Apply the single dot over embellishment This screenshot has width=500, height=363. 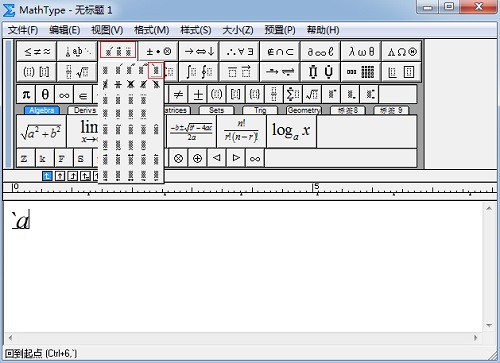pyautogui.click(x=105, y=99)
